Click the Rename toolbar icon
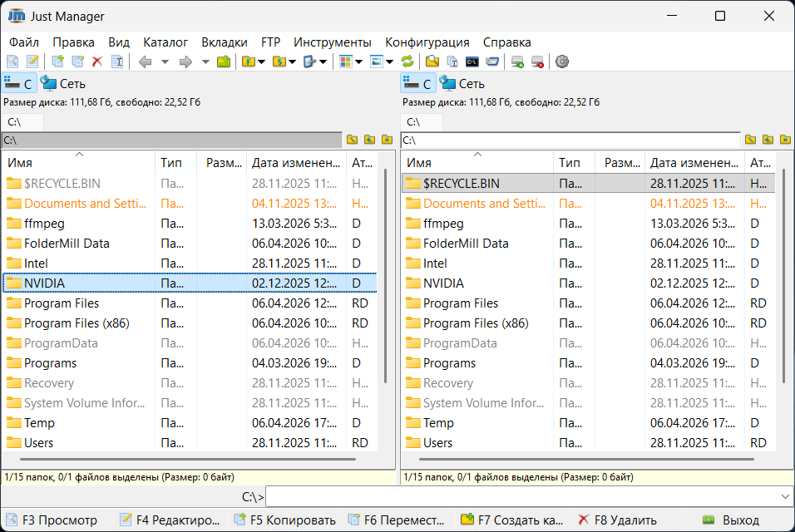 (117, 62)
